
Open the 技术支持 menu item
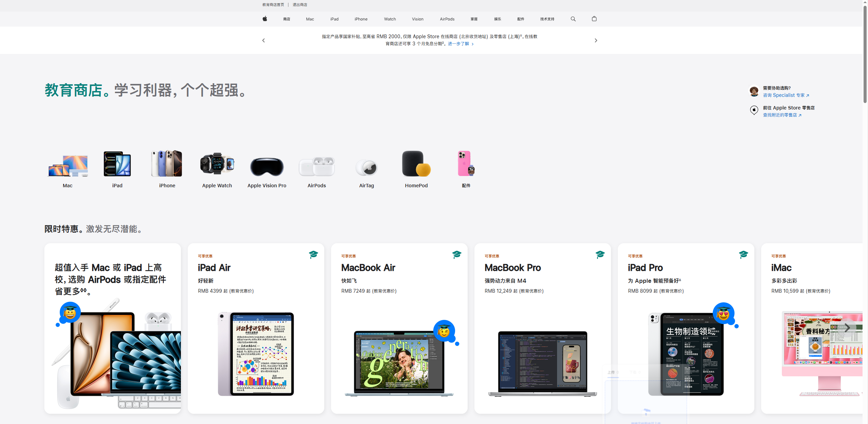[547, 19]
